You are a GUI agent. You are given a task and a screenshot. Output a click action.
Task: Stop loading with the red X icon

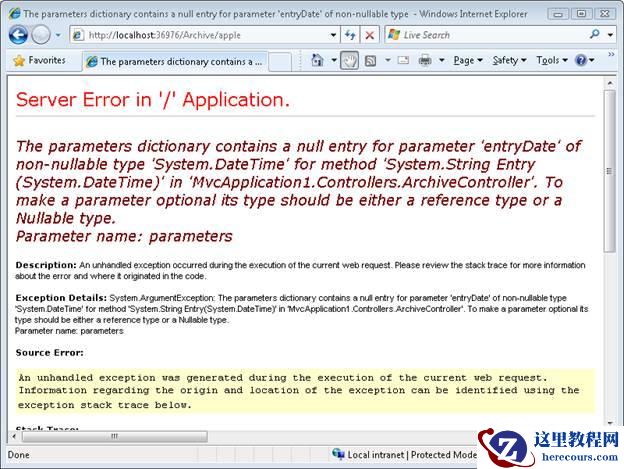(x=370, y=35)
